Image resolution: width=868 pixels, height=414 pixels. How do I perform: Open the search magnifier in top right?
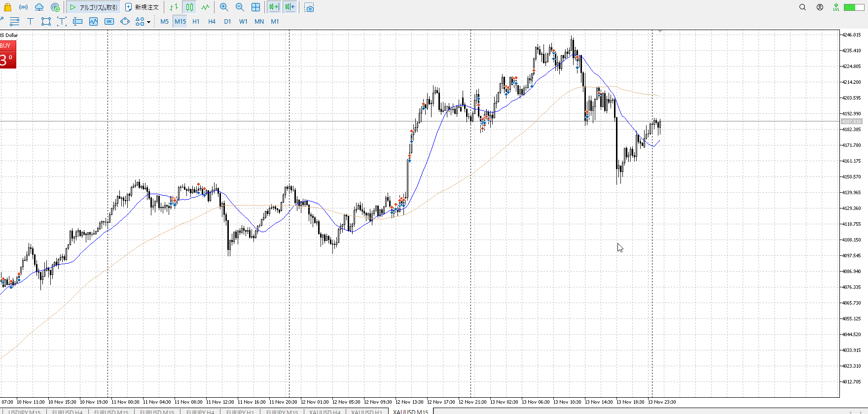[802, 7]
